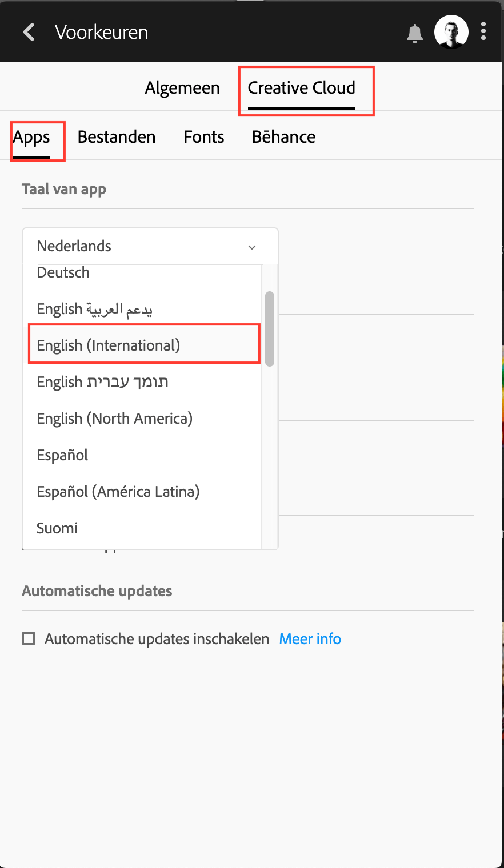504x868 pixels.
Task: Open the Apps sub-tab
Action: point(31,138)
